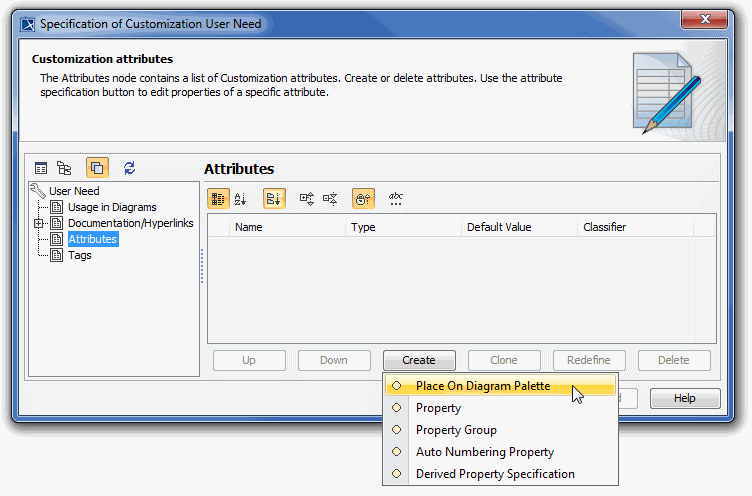Screen dimensions: 752x496
Task: Click the splitter dots between tree and attributes
Action: coord(202,266)
